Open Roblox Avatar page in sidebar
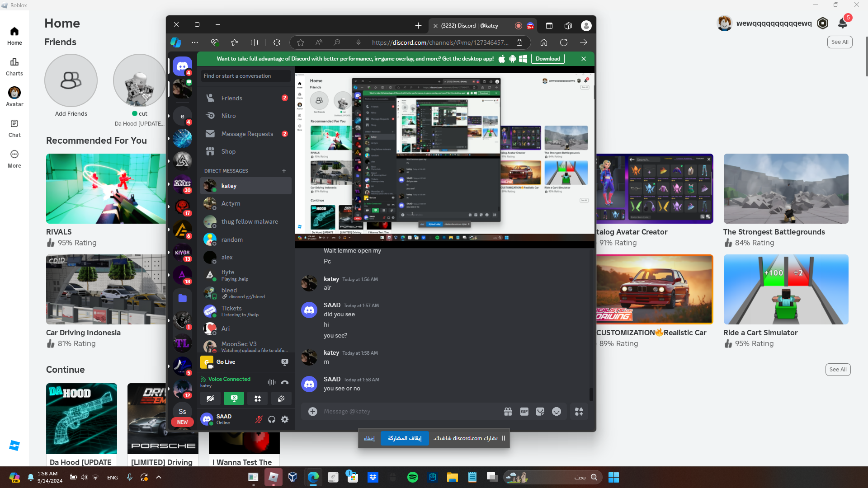868x488 pixels. (x=14, y=97)
